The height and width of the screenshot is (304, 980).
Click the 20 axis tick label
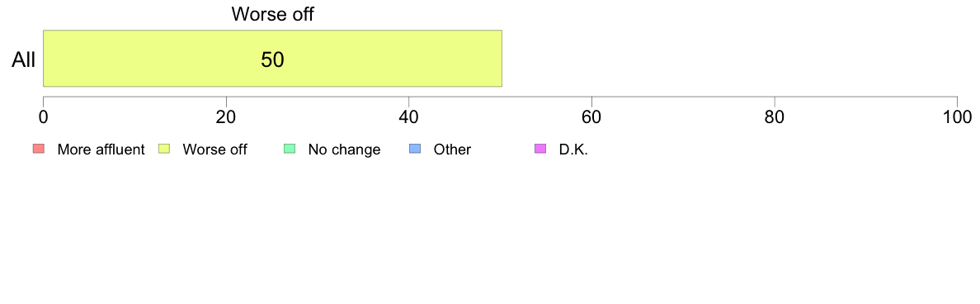226,117
